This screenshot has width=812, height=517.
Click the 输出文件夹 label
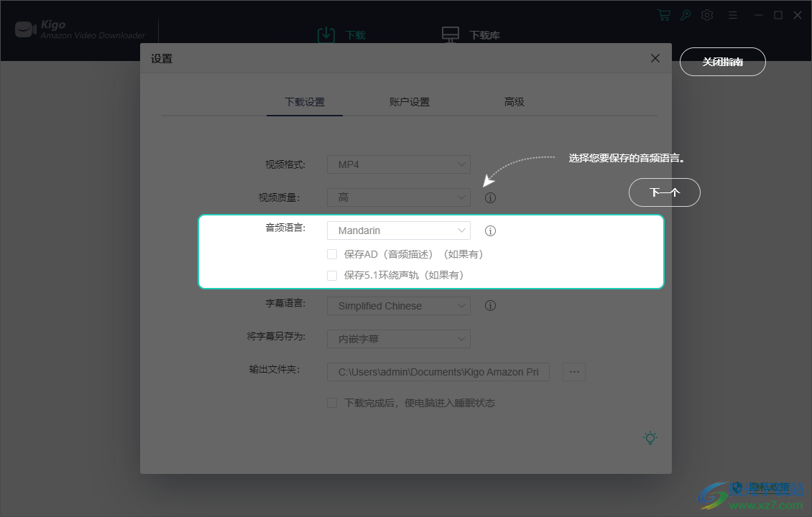tap(274, 369)
